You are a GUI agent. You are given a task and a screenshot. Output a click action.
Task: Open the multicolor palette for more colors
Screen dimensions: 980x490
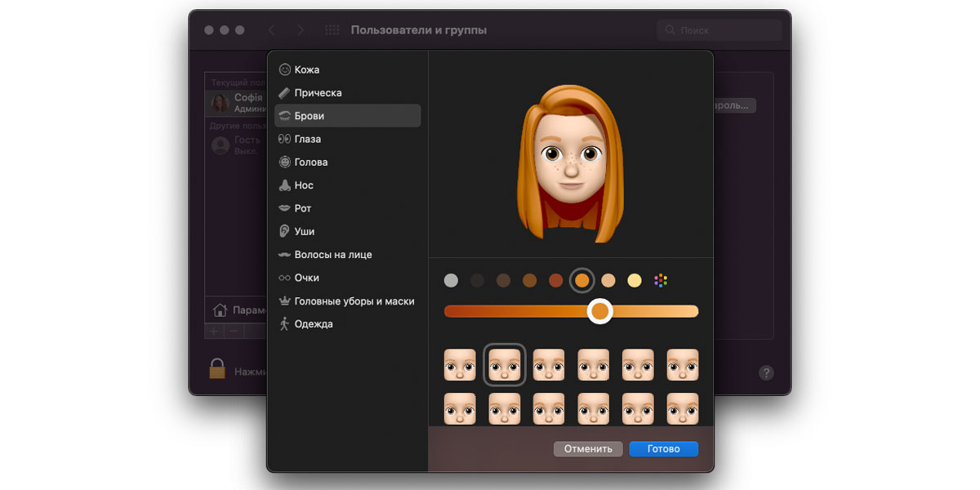(661, 281)
